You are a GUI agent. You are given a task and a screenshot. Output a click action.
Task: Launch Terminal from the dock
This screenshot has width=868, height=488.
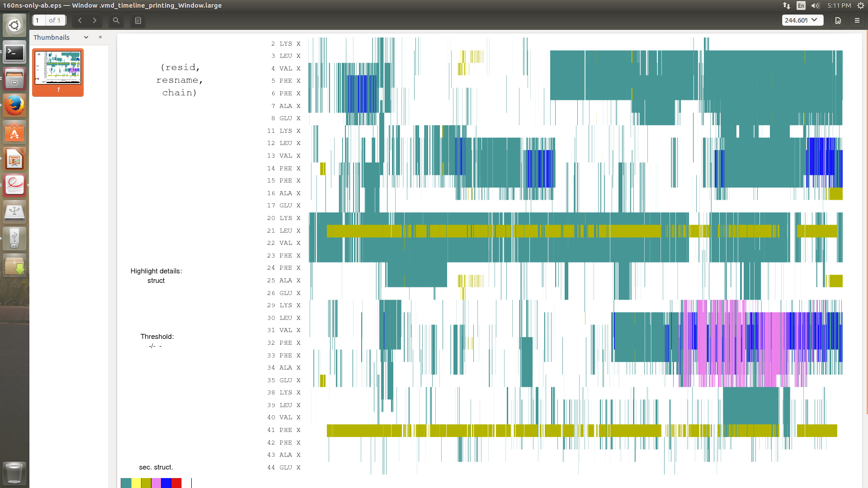(x=14, y=53)
